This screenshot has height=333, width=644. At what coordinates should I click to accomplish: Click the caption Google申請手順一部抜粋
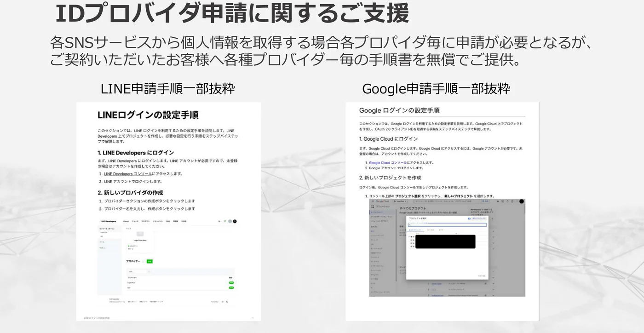pos(436,89)
